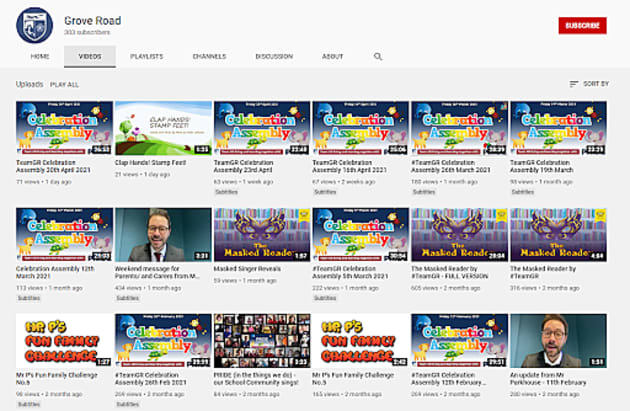The height and width of the screenshot is (411, 630).
Task: Click title An update from Mr Parkhouse - 11th February
Action: click(548, 378)
